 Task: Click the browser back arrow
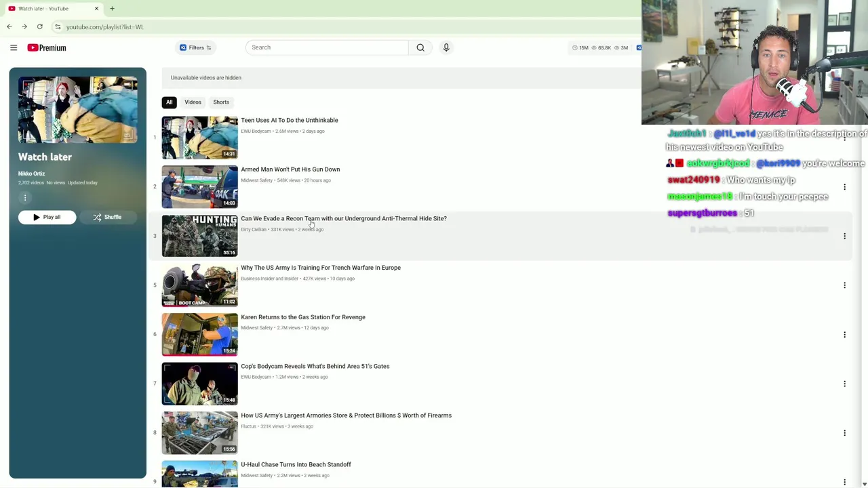click(9, 26)
